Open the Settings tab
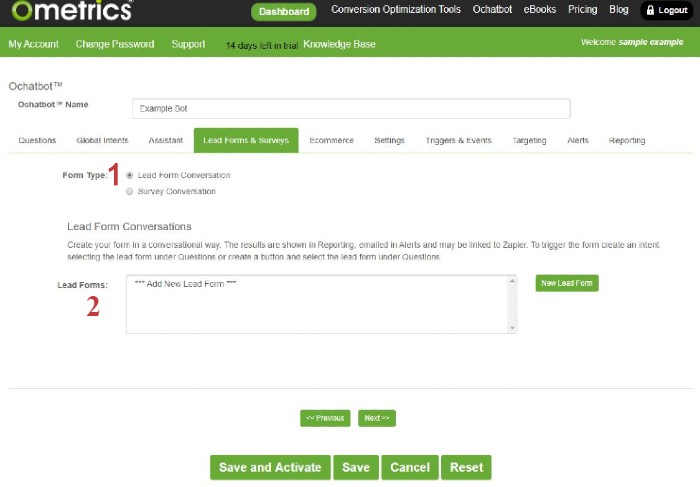 click(x=389, y=140)
